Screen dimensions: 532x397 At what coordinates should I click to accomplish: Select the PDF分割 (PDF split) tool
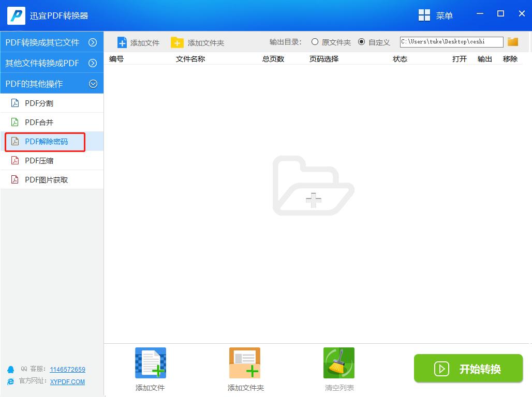(39, 103)
